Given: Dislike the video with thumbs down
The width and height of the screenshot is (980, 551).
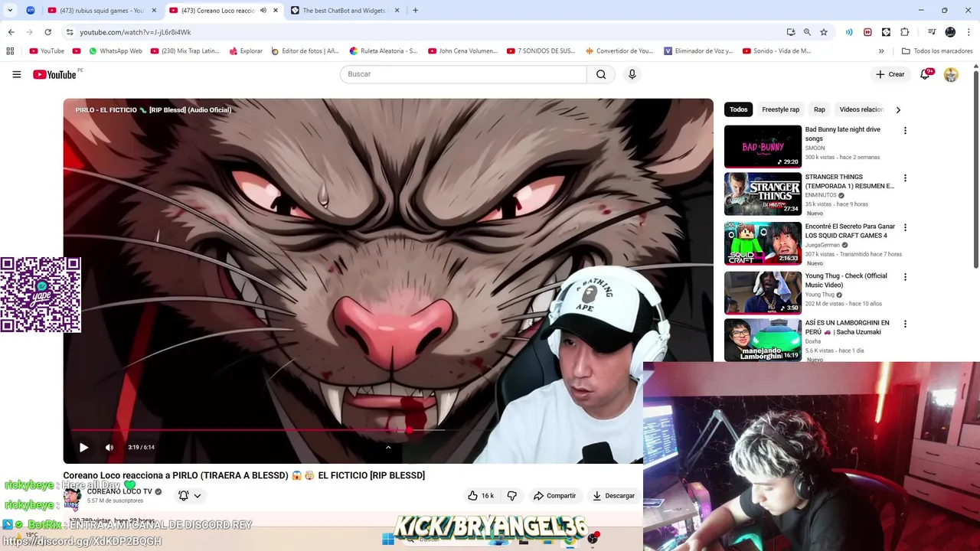Looking at the screenshot, I should click(511, 495).
